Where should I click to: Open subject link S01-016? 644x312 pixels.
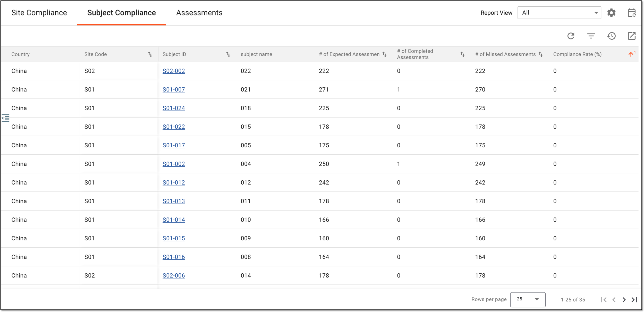click(174, 257)
